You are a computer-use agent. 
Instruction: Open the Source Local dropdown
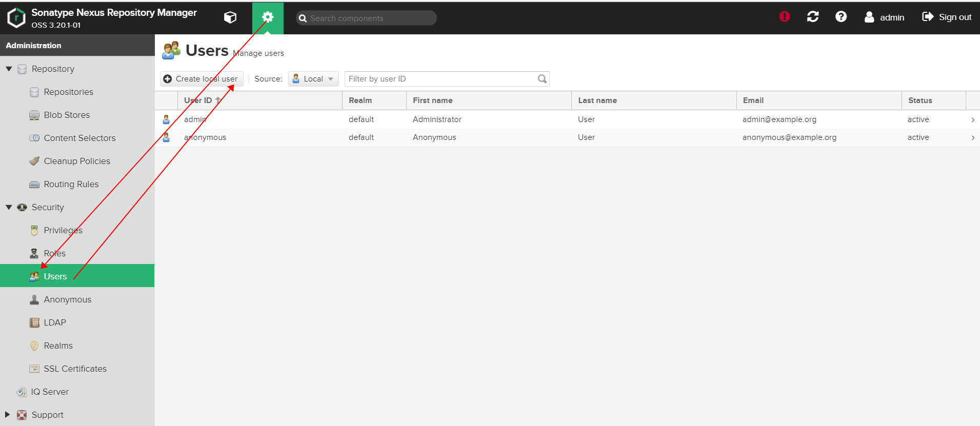point(313,79)
